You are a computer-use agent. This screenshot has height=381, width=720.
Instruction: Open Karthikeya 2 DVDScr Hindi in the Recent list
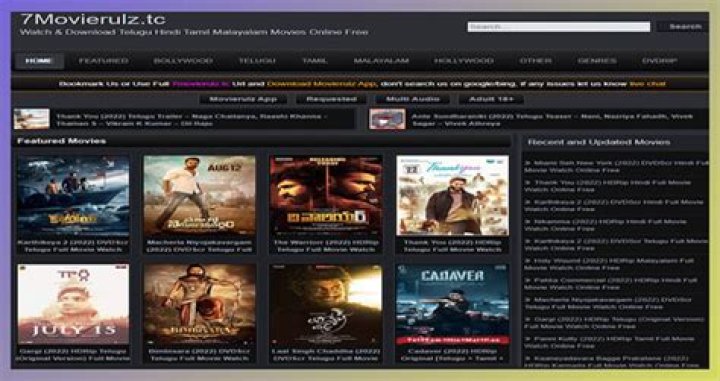point(614,206)
